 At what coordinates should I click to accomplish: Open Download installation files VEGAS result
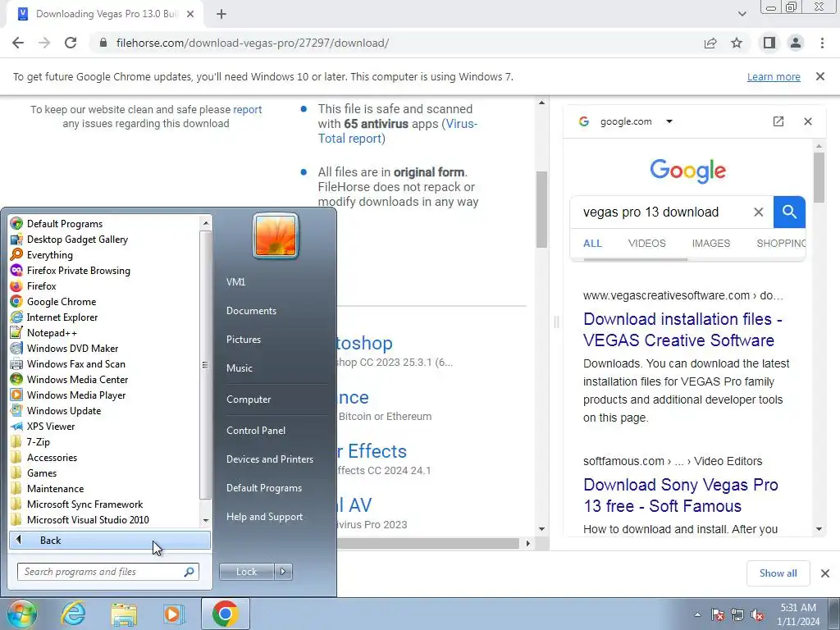[x=682, y=330]
